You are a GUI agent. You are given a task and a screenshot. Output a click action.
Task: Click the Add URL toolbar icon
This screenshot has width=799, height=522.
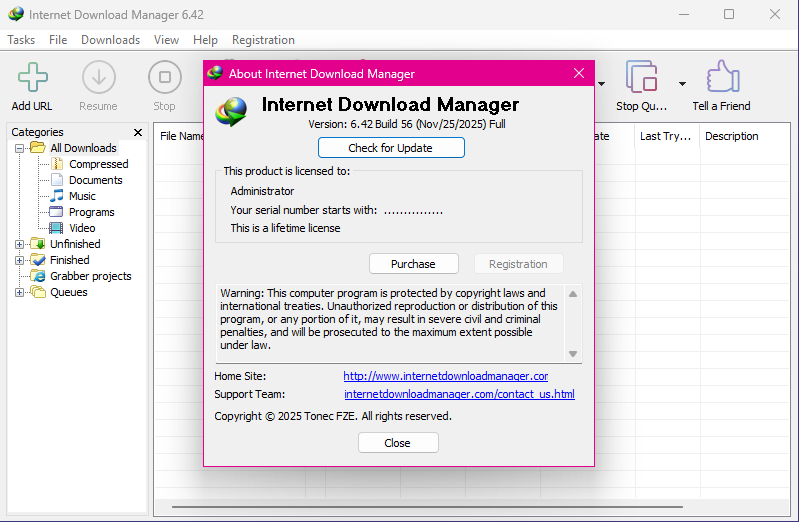pos(33,77)
